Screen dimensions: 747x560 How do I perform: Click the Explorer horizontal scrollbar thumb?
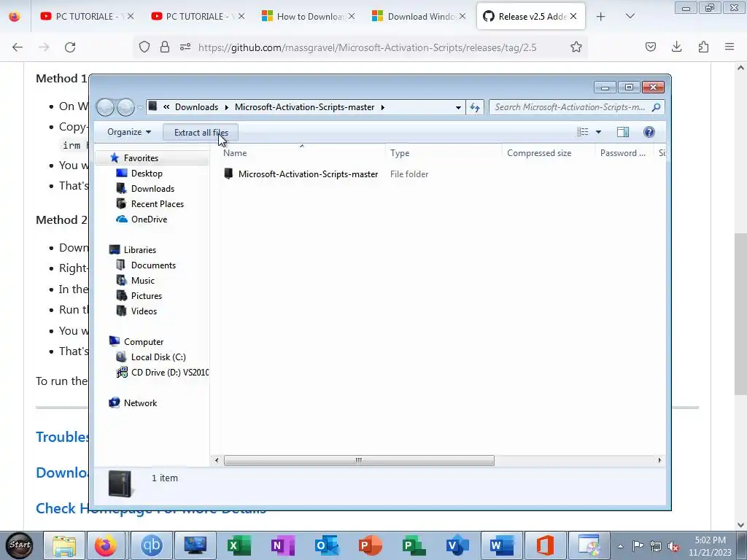click(x=359, y=460)
